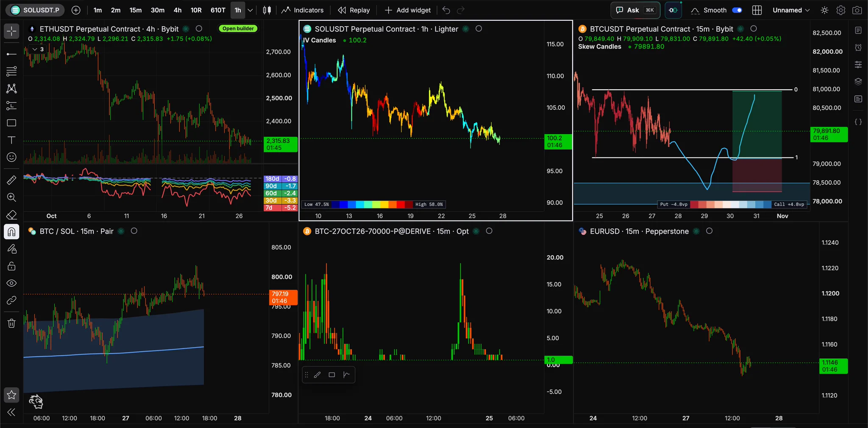Select the 4h timeframe

(x=178, y=10)
